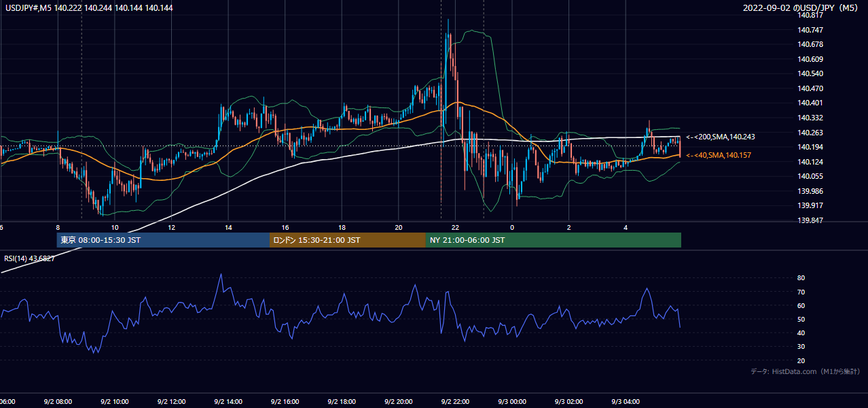Click the RSI(14) 43.6827 indicator label
The image size is (868, 408).
30,258
